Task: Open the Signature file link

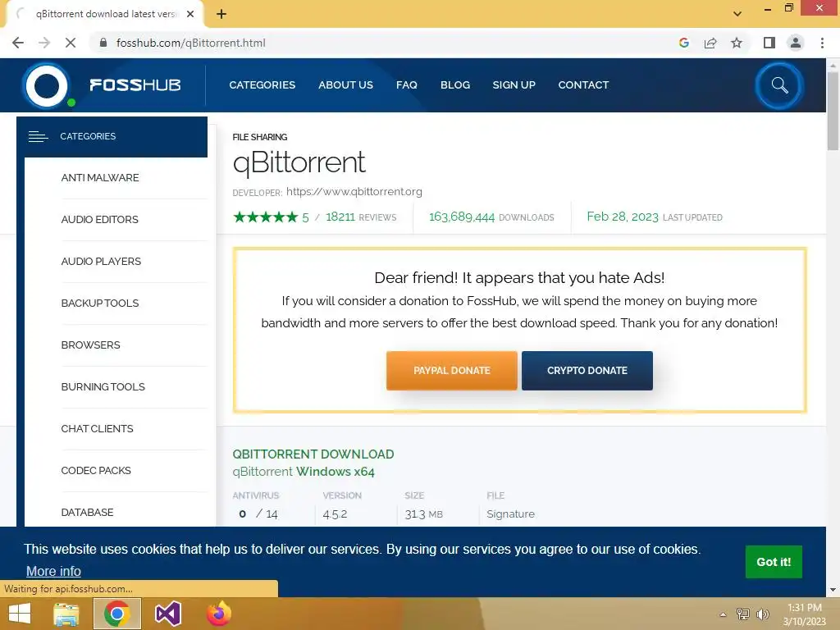Action: click(x=510, y=514)
